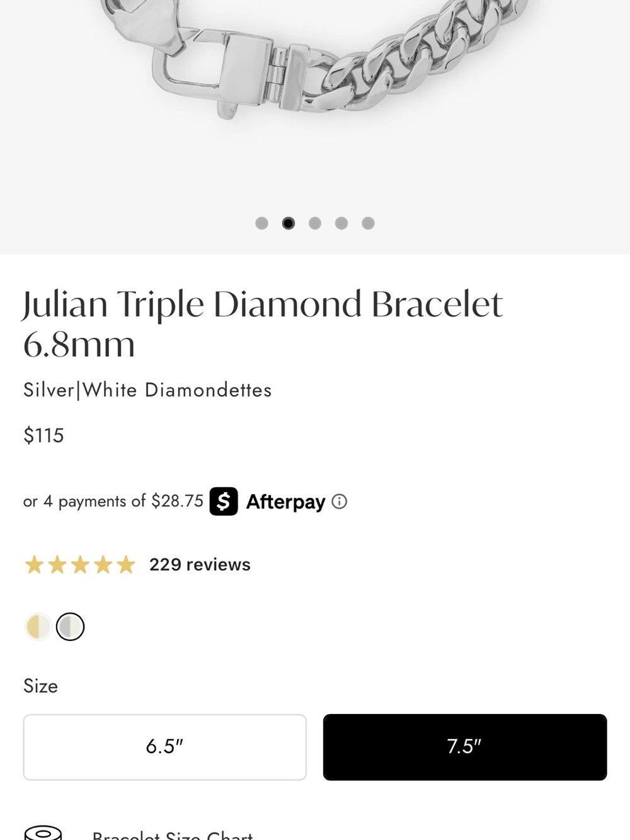Show the fourth product image dot
Screen dimensions: 630x840
click(341, 223)
